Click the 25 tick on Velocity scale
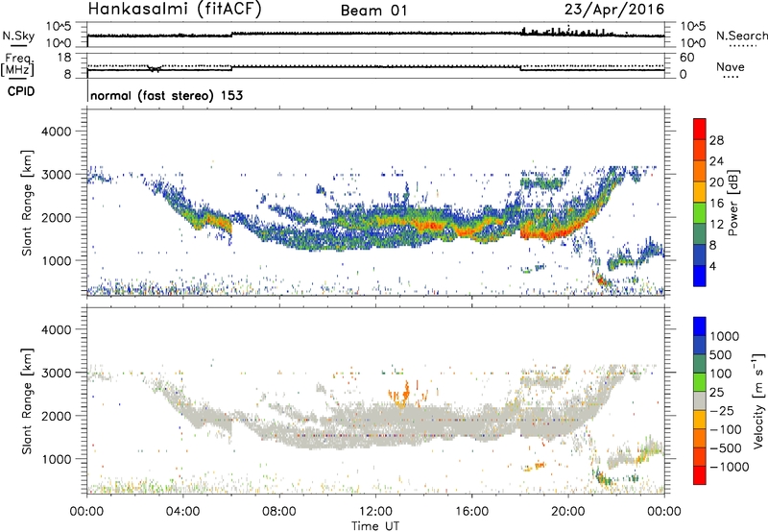Viewport: 768px width, 532px height. pos(716,392)
